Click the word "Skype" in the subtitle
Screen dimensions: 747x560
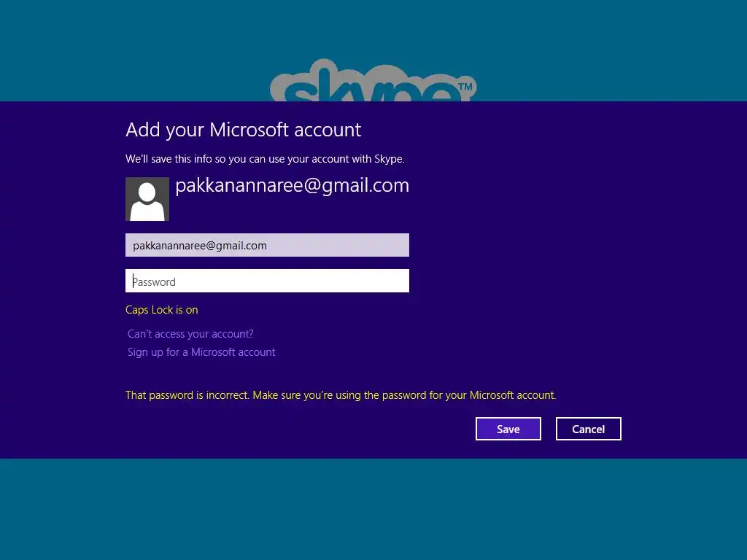click(390, 159)
